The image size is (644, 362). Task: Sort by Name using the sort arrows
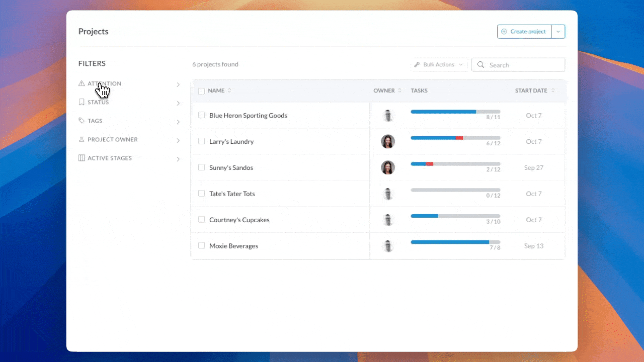click(x=229, y=90)
